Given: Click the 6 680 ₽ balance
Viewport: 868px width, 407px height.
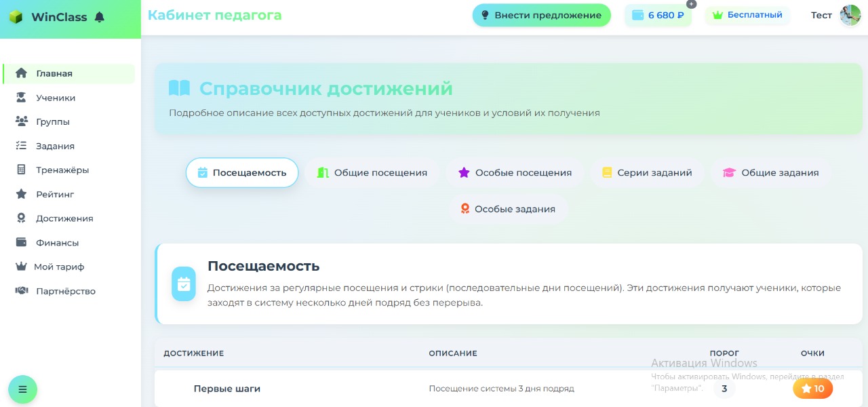Looking at the screenshot, I should tap(658, 15).
